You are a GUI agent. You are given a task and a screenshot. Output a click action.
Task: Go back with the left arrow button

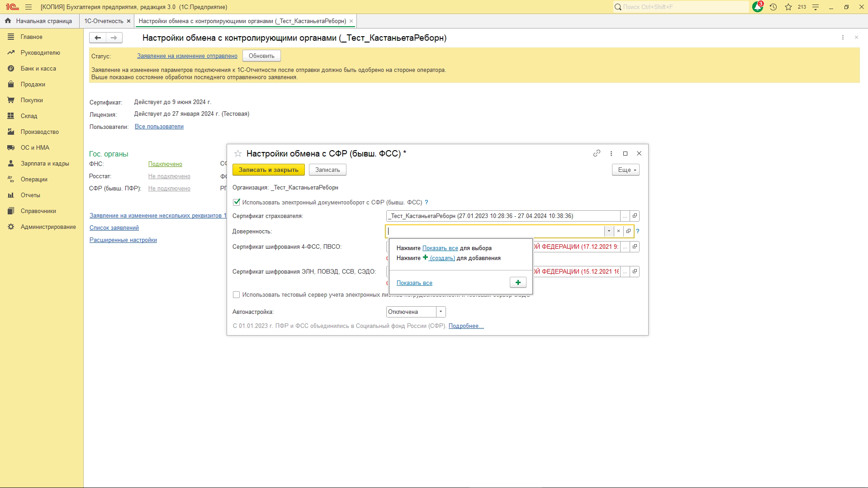click(98, 38)
